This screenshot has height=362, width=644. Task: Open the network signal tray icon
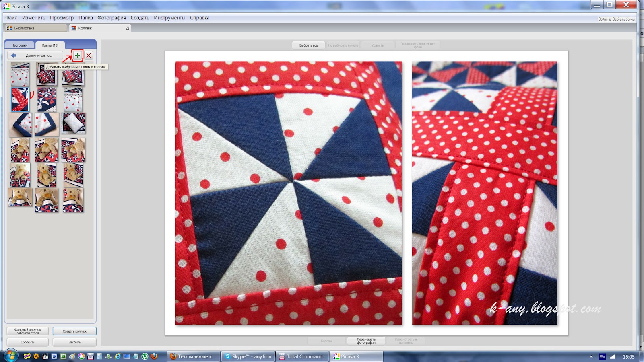tap(613, 357)
